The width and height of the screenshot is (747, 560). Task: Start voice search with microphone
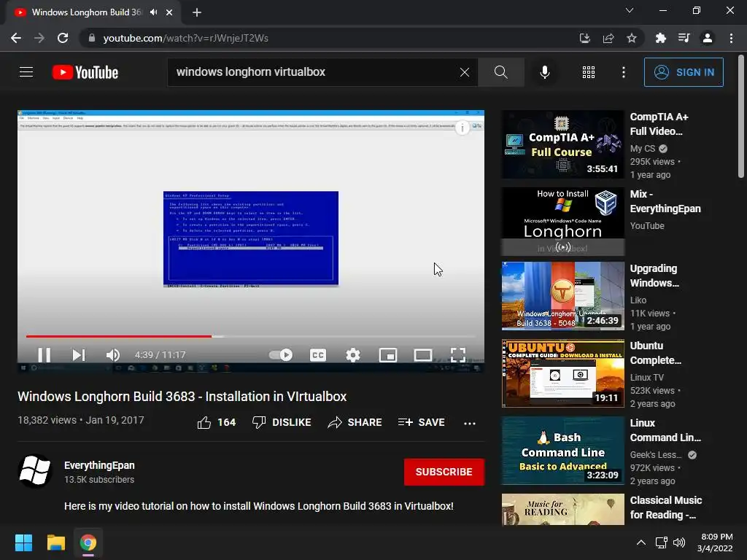click(x=544, y=72)
